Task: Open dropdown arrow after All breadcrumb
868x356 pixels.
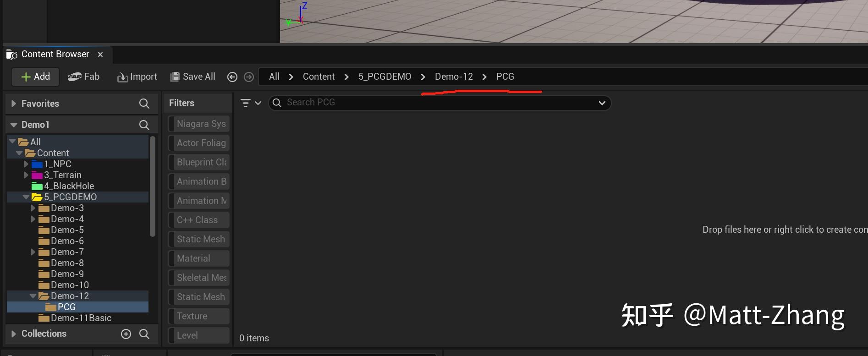Action: 291,77
